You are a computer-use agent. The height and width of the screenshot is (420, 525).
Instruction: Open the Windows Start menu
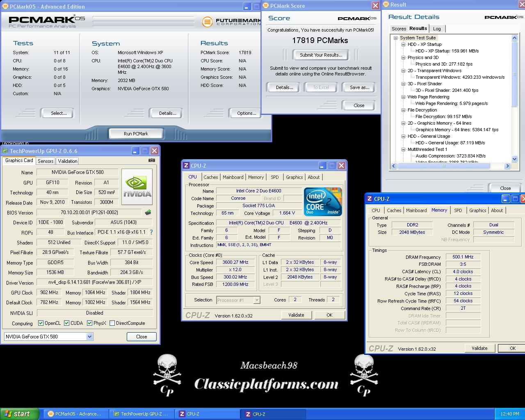click(20, 414)
